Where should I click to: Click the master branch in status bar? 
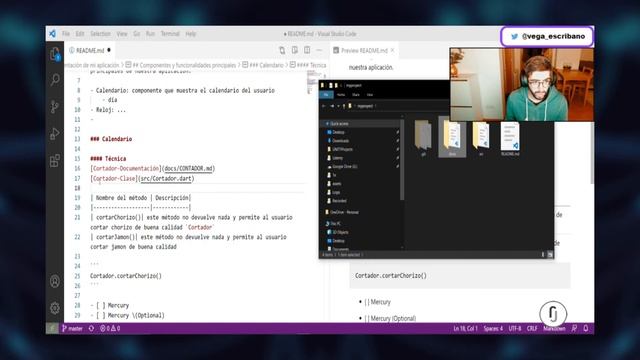pyautogui.click(x=72, y=328)
